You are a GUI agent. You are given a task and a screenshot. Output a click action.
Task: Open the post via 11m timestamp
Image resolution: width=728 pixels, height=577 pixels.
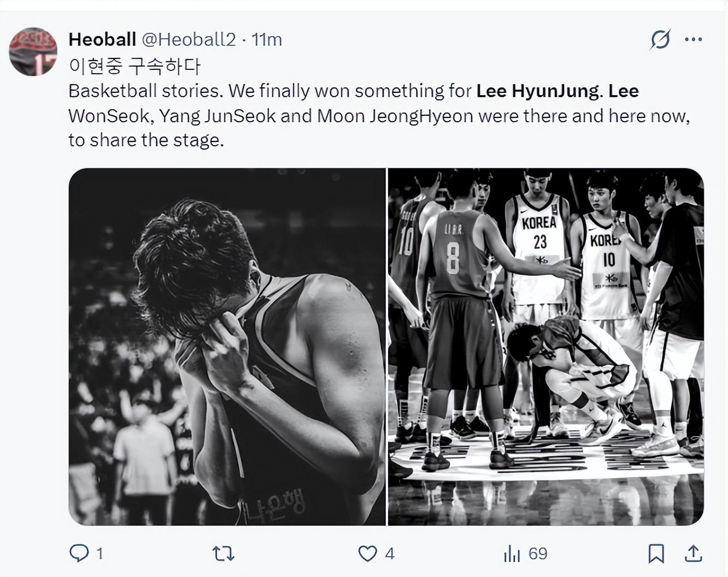point(267,39)
